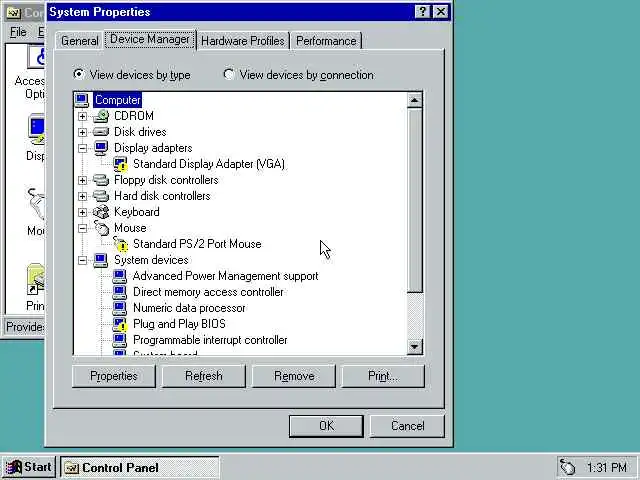The image size is (640, 480).
Task: Open the Start menu
Action: pyautogui.click(x=29, y=467)
